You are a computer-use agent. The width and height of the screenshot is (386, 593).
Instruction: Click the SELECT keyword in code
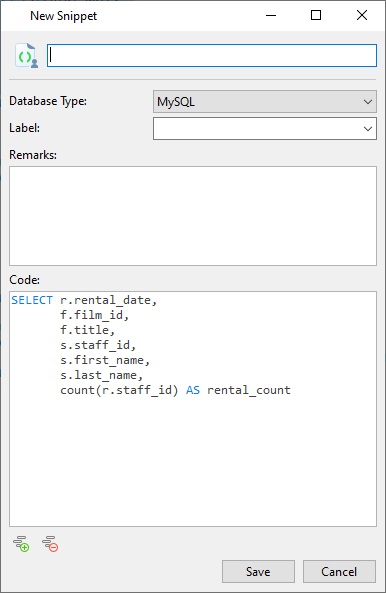[32, 300]
